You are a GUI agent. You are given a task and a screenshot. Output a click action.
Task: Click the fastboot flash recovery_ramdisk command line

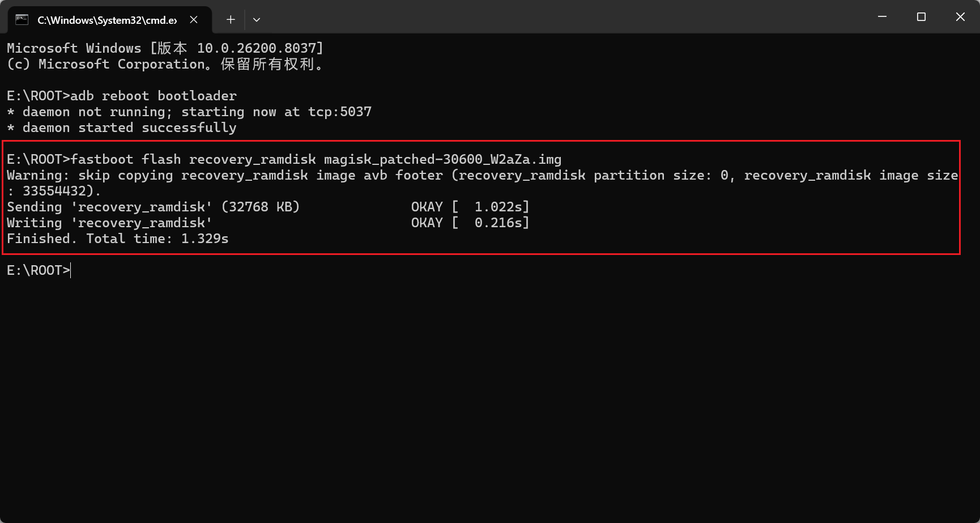(x=284, y=159)
